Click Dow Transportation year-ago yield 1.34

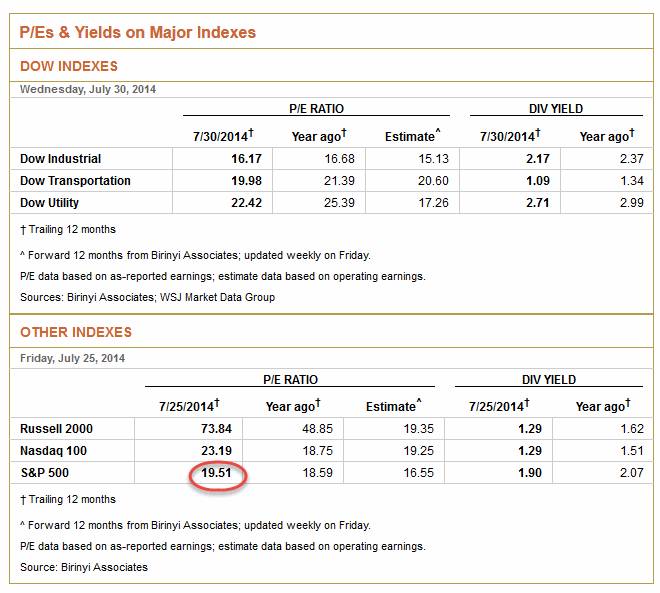coord(631,181)
